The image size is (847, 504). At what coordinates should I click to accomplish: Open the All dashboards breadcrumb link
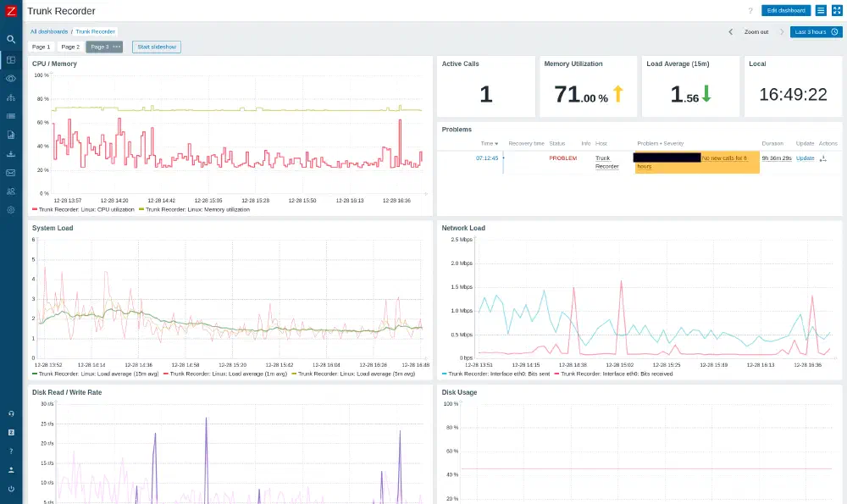pyautogui.click(x=49, y=31)
